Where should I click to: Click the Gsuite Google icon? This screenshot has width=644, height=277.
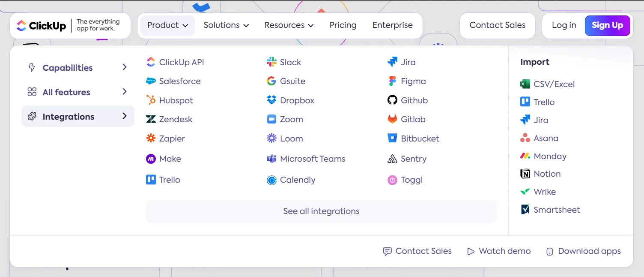(271, 81)
